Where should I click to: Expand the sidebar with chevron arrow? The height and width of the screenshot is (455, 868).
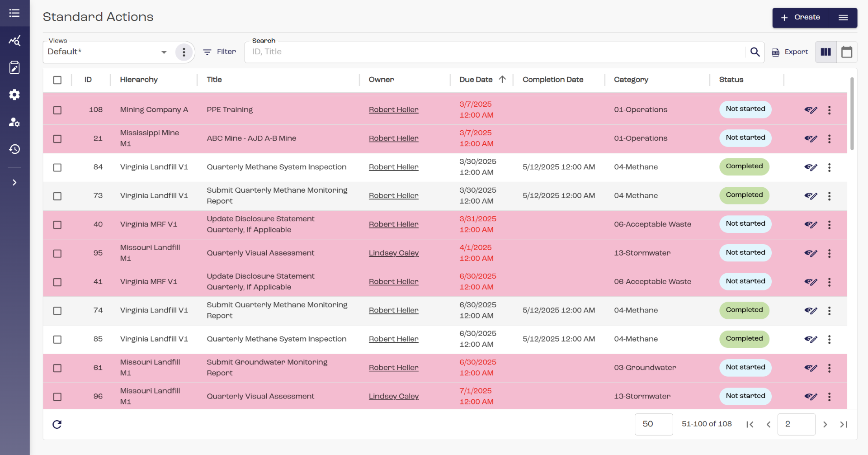[14, 183]
